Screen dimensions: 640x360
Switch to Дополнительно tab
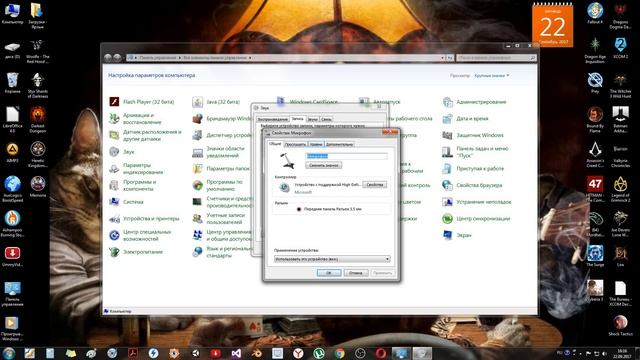click(340, 144)
